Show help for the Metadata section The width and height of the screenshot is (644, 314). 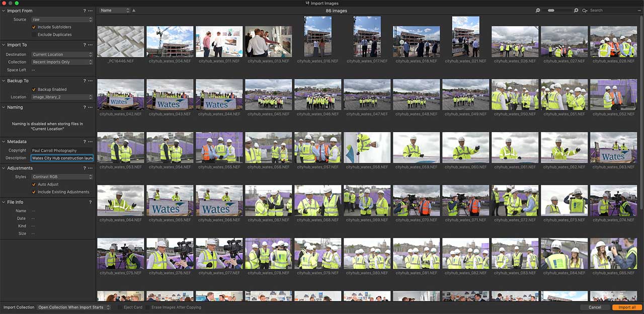[x=85, y=142]
